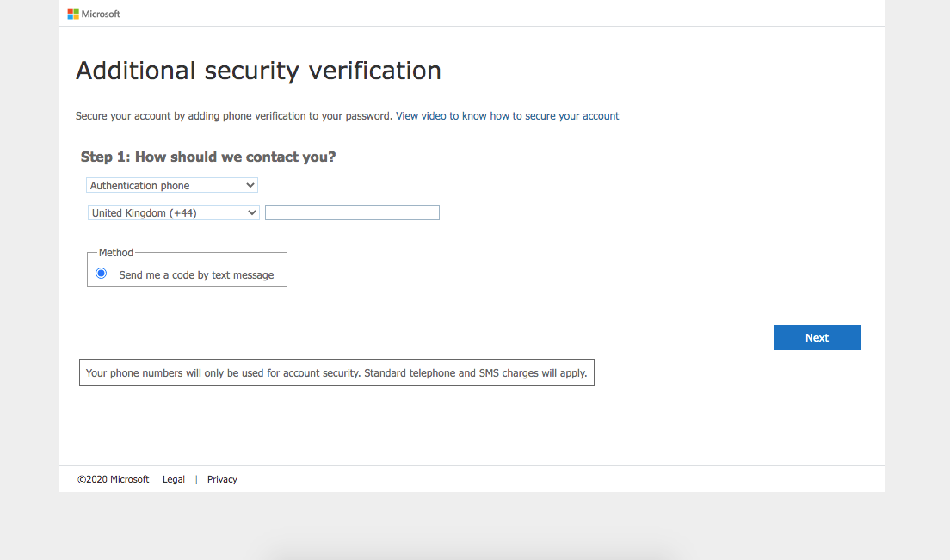The image size is (950, 560).
Task: Click the Authentication phone dropdown chevron arrow
Action: click(x=250, y=185)
